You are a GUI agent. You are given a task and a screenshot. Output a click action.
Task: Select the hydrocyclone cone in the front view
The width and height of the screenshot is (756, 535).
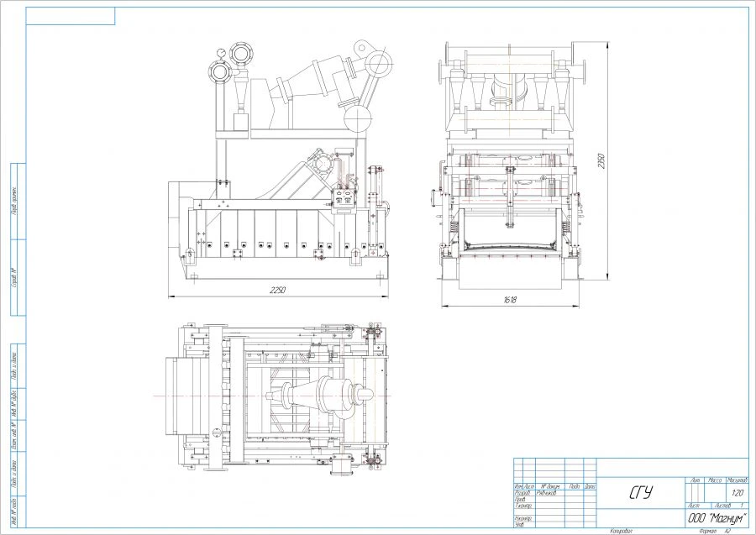(x=242, y=94)
